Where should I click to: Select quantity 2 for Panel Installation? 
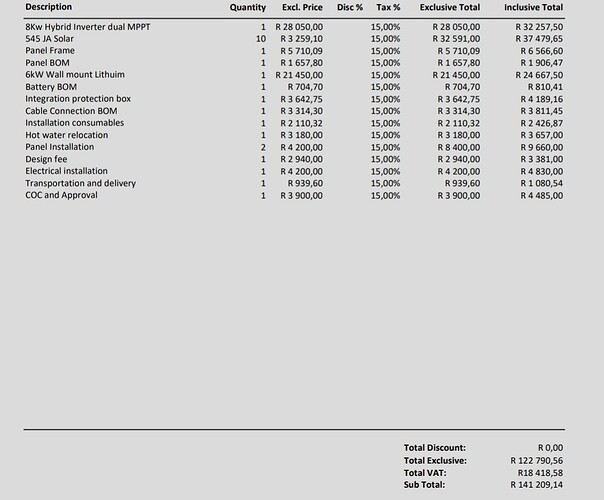263,147
